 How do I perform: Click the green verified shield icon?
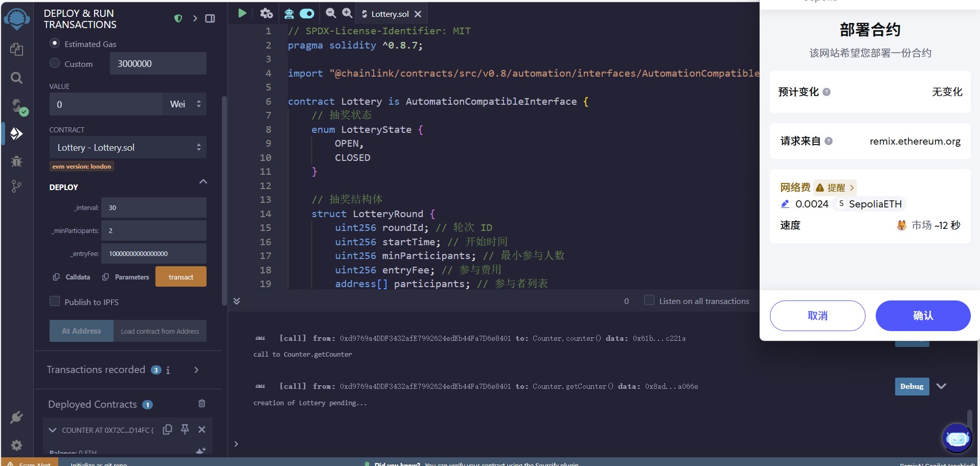click(x=178, y=18)
